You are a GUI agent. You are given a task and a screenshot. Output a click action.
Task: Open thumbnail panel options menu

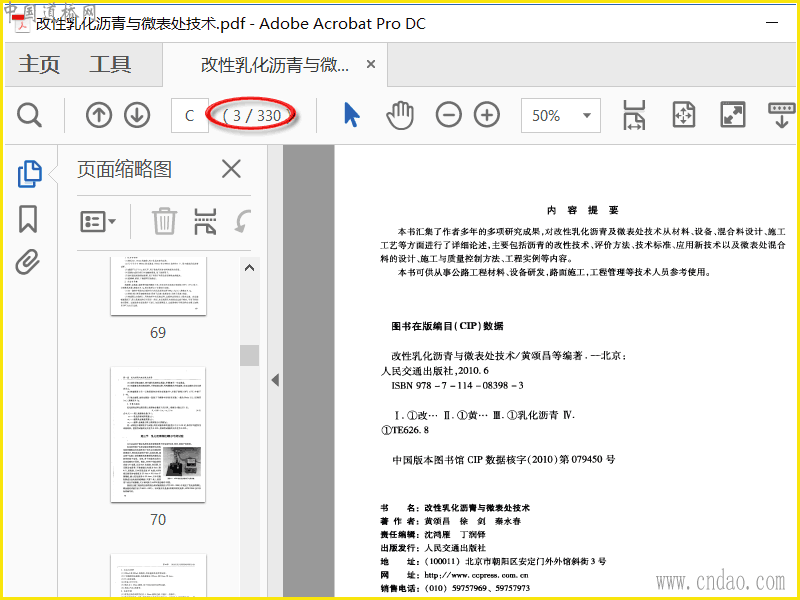(x=98, y=222)
